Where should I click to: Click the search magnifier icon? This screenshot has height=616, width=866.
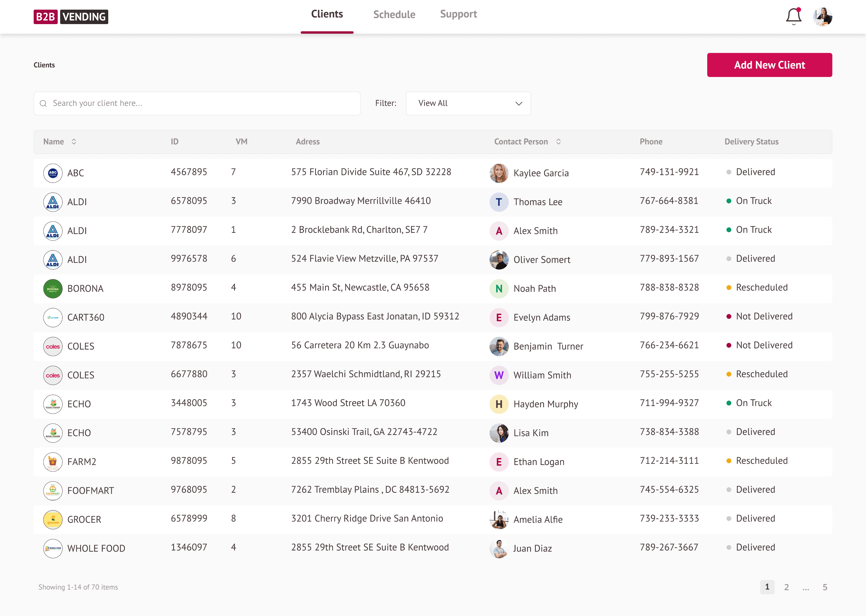coord(43,103)
